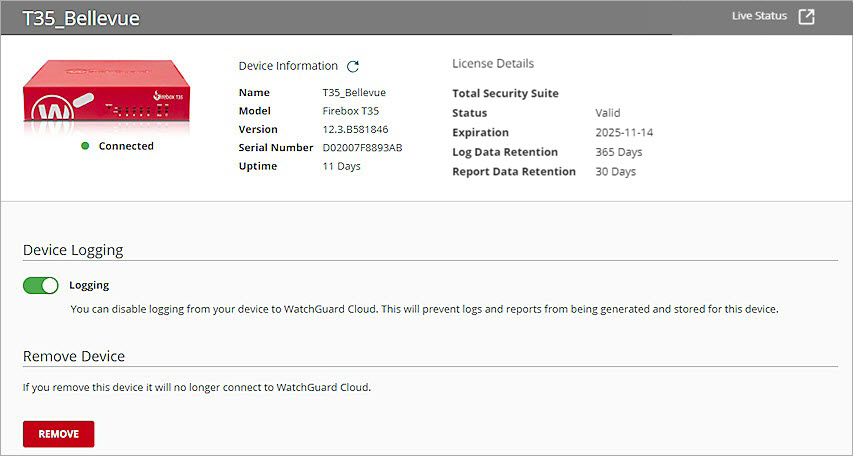Click the Valid license status value
The height and width of the screenshot is (456, 853).
pyautogui.click(x=608, y=113)
